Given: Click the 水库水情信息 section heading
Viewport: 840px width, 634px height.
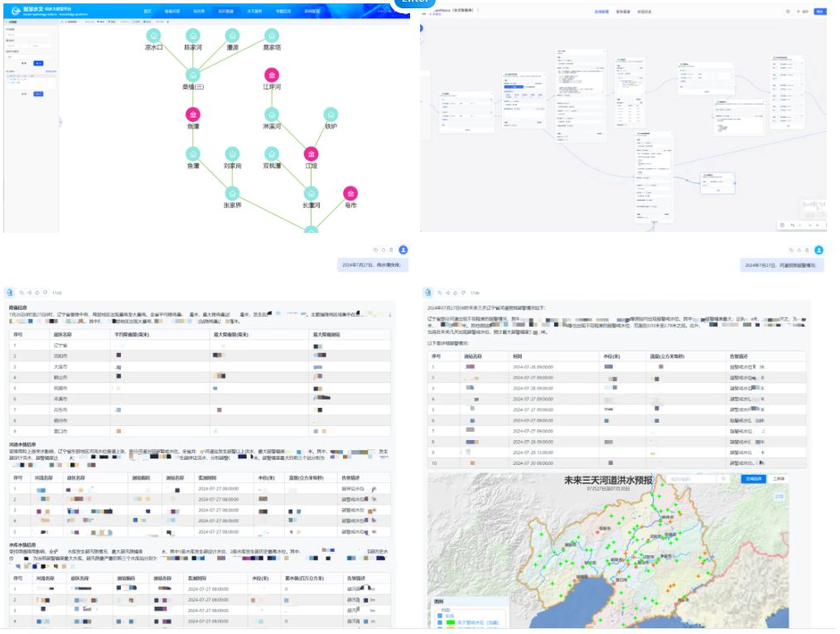Looking at the screenshot, I should [22, 544].
